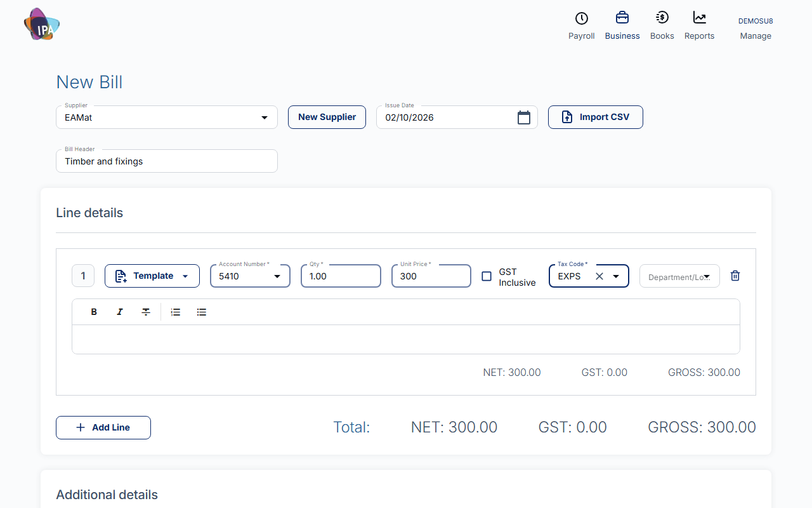Open the Reports chart icon

(700, 18)
